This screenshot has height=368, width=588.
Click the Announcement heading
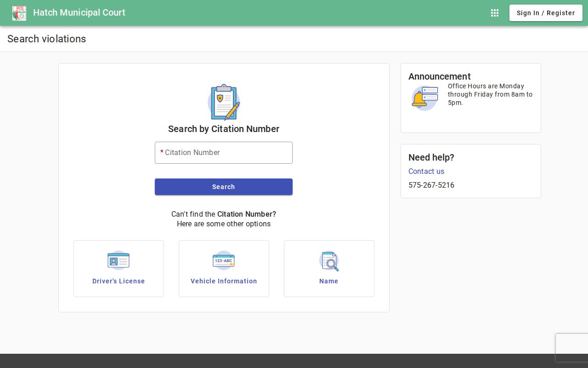coord(440,76)
